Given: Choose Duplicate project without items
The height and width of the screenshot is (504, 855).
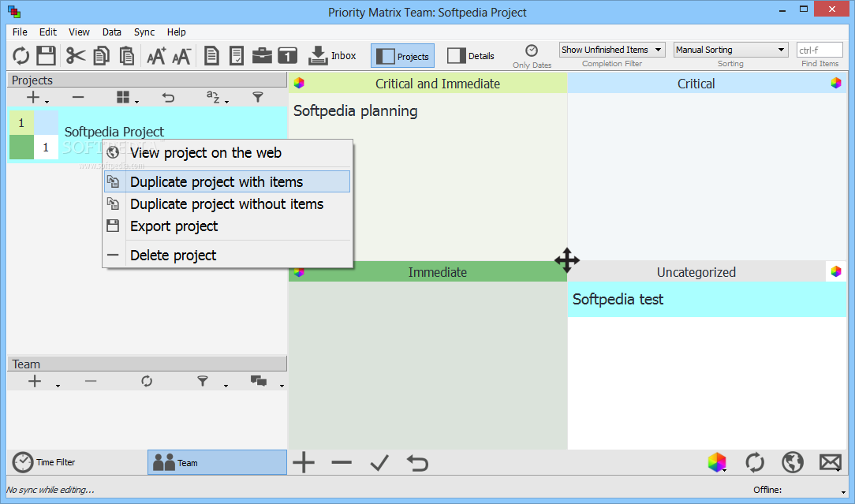Looking at the screenshot, I should (x=227, y=204).
